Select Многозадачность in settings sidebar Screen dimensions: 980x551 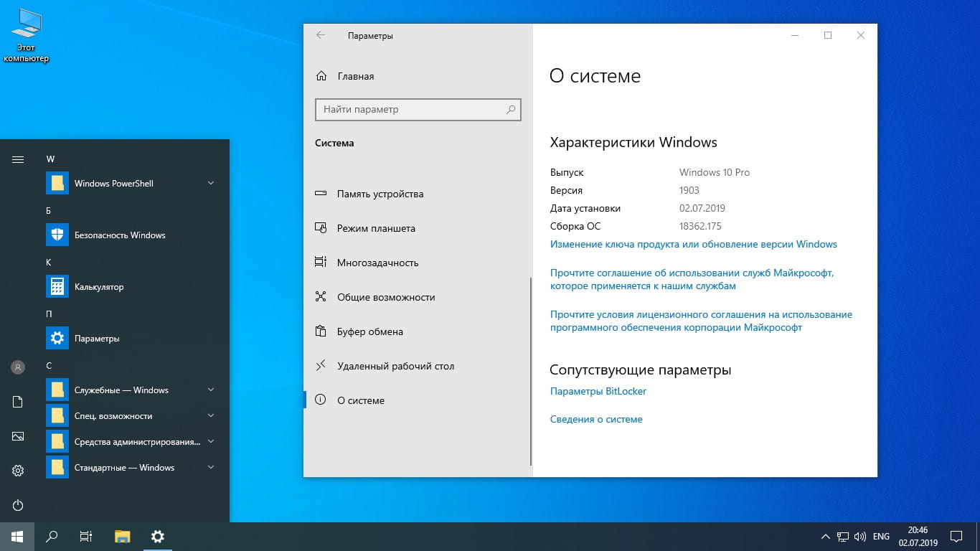click(x=377, y=263)
